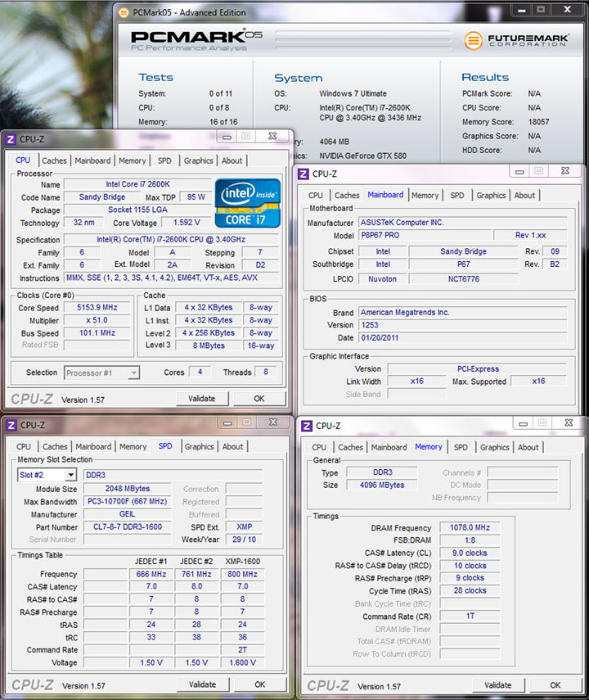Image resolution: width=589 pixels, height=700 pixels.
Task: Close the PCMark05 Advanced Edition window
Action: (567, 9)
